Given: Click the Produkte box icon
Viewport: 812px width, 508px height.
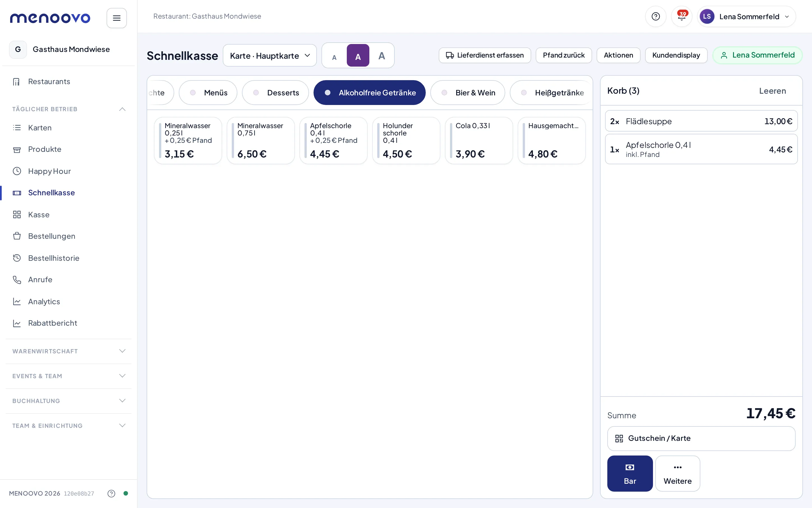Looking at the screenshot, I should [17, 150].
